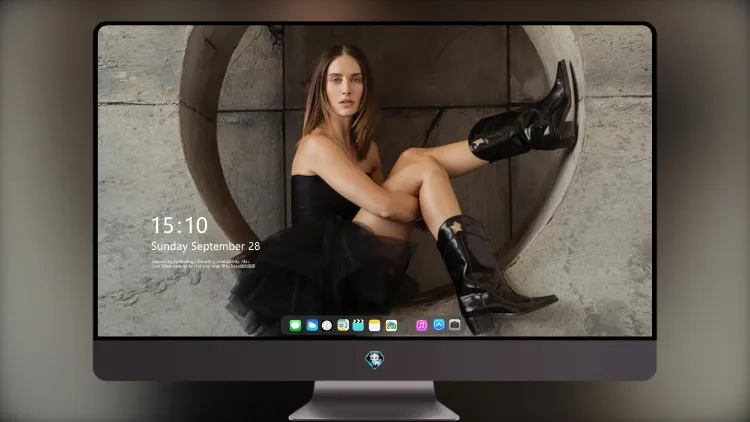This screenshot has height=422, width=750.
Task: Open the Camera app in dock
Action: (x=455, y=325)
